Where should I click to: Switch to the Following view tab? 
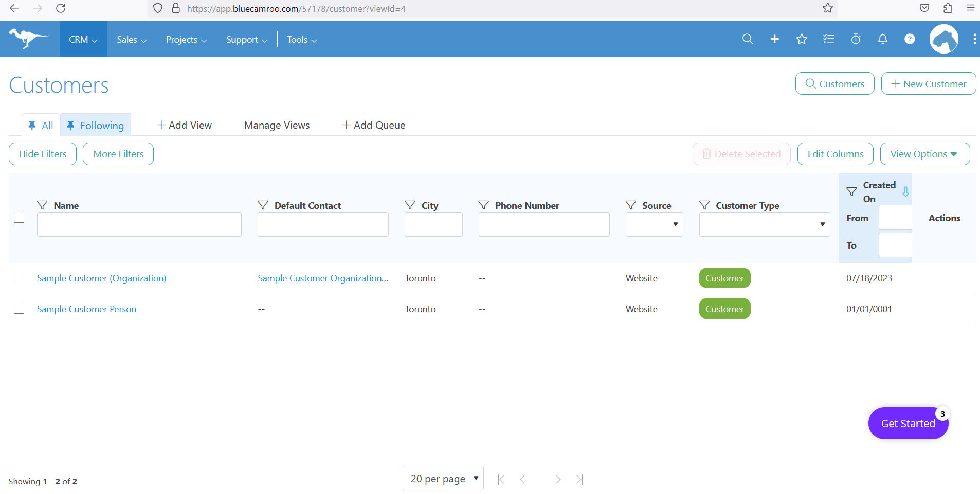pyautogui.click(x=96, y=125)
